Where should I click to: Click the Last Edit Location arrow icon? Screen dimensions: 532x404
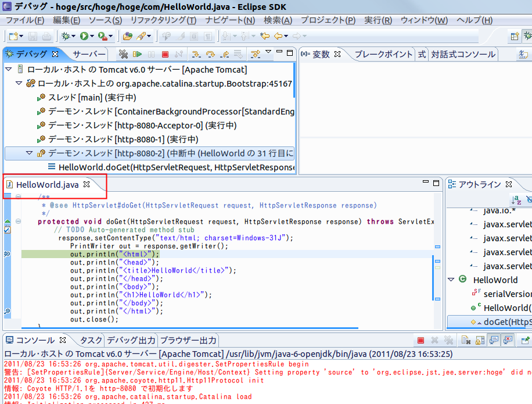pos(265,36)
